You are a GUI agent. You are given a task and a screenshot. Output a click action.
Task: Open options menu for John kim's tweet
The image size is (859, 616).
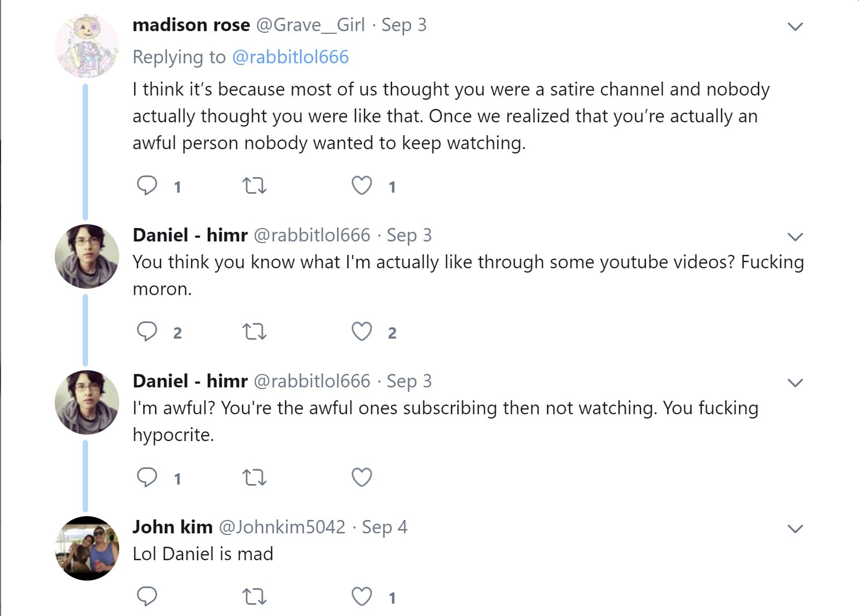[795, 529]
